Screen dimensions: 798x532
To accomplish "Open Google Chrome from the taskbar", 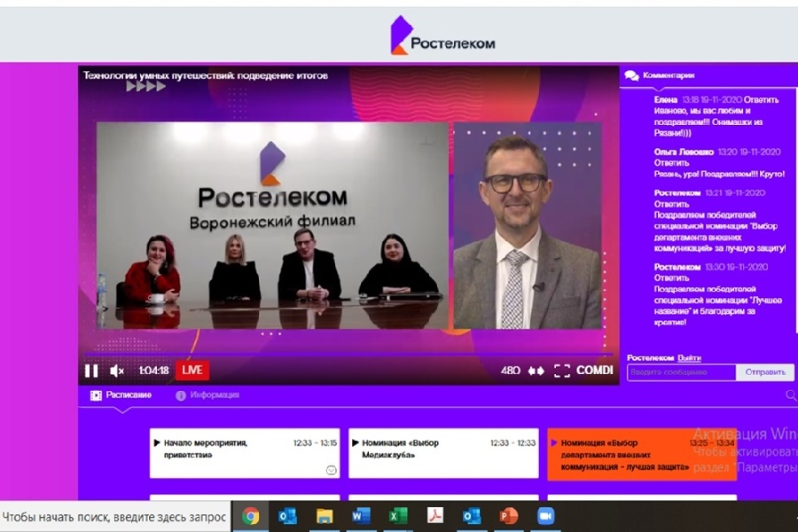I will pyautogui.click(x=250, y=517).
